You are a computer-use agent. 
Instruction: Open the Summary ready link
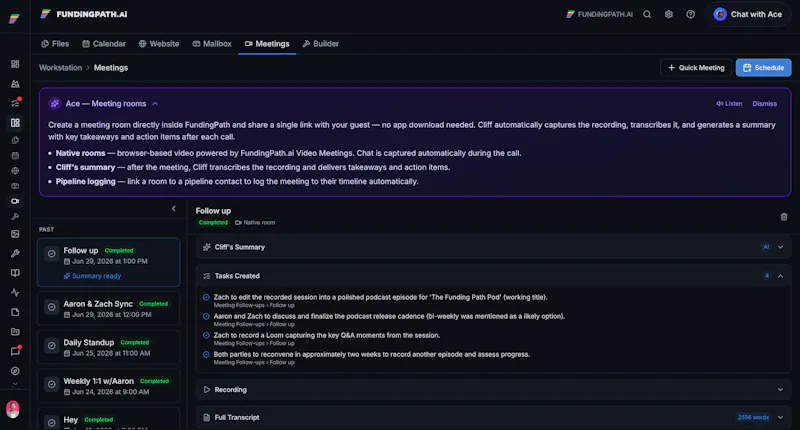[92, 276]
